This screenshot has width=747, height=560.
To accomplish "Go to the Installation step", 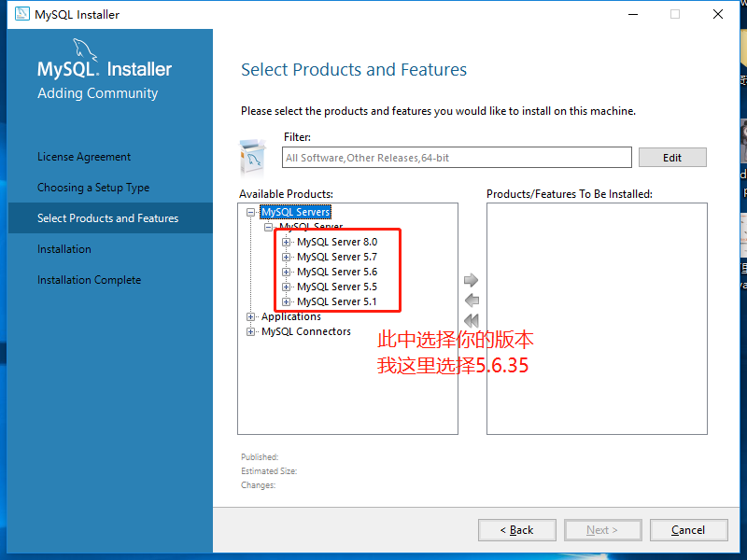I will coord(64,249).
